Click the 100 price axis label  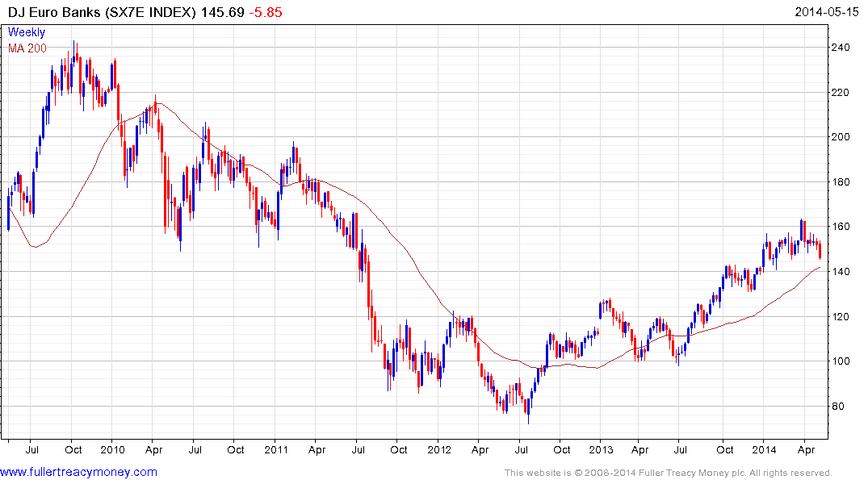pos(841,361)
